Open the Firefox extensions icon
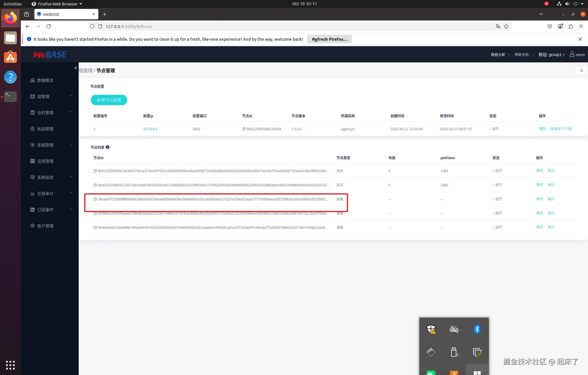The image size is (588, 375). click(x=571, y=26)
